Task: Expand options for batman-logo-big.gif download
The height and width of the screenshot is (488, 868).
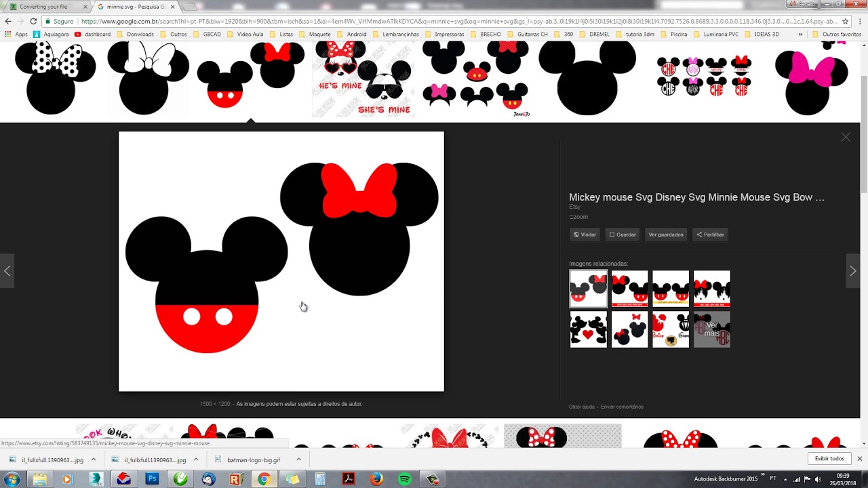Action: tap(298, 460)
